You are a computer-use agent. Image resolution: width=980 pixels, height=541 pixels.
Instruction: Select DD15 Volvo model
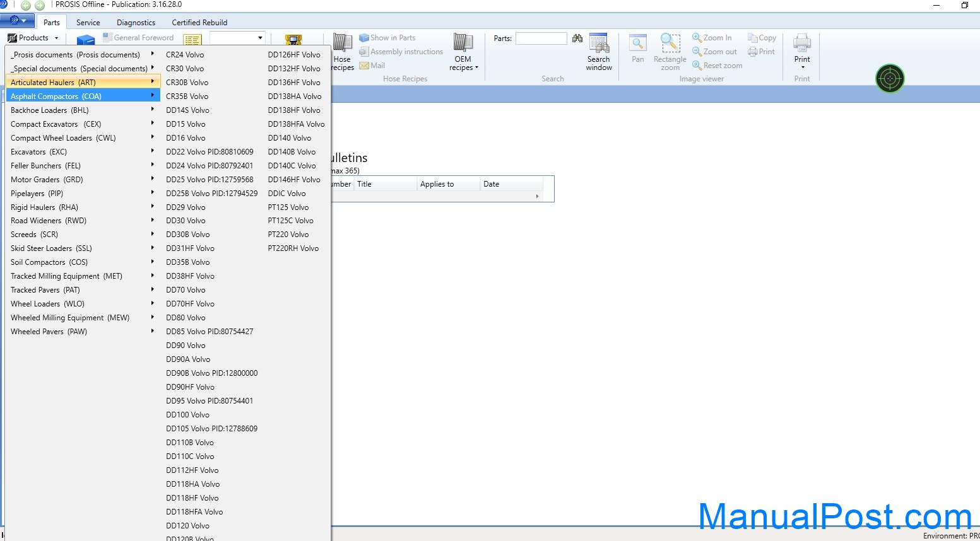click(x=186, y=124)
